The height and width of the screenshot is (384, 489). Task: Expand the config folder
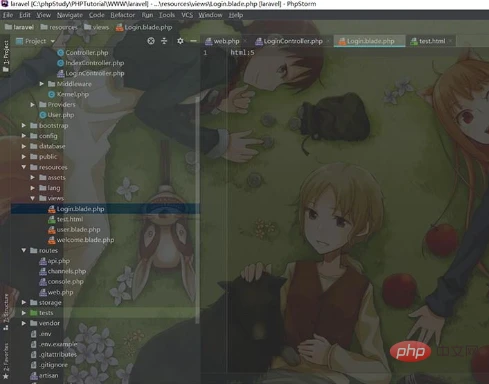tap(24, 136)
